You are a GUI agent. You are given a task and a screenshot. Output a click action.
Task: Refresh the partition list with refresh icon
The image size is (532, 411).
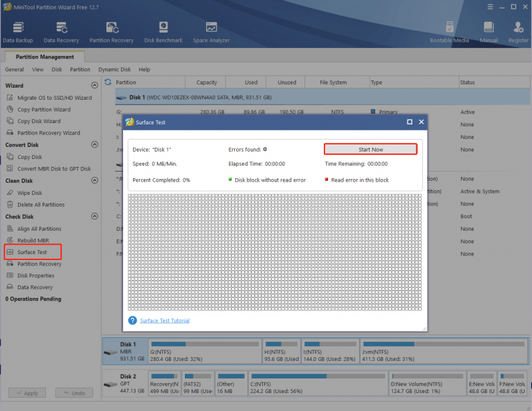coord(108,82)
